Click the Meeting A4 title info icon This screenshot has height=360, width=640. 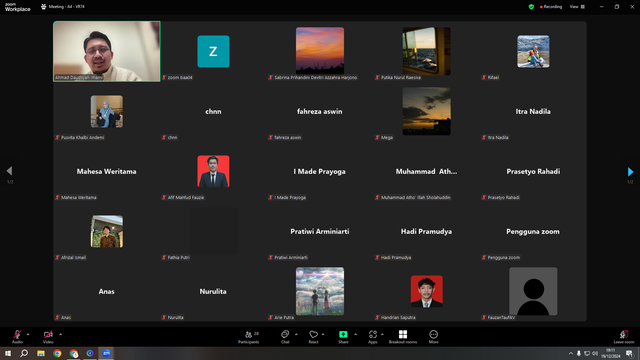(43, 7)
